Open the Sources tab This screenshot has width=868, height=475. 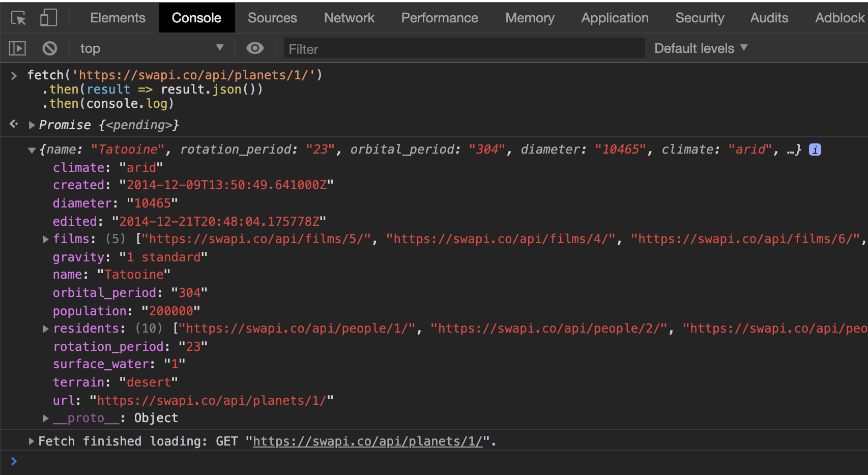coord(272,18)
